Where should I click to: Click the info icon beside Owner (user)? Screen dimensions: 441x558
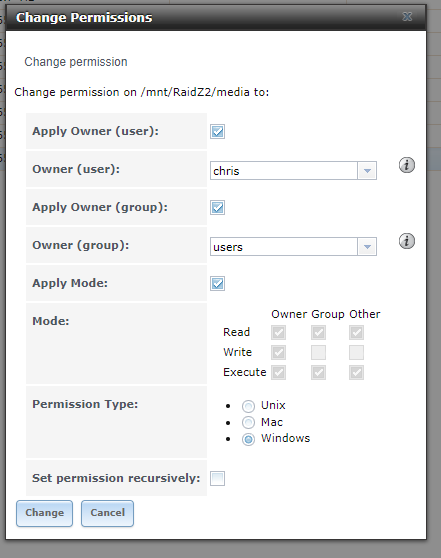pos(406,165)
